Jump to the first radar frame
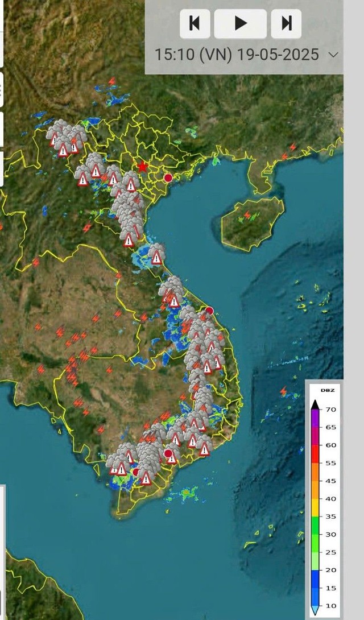Image resolution: width=364 pixels, height=620 pixels. 195,24
